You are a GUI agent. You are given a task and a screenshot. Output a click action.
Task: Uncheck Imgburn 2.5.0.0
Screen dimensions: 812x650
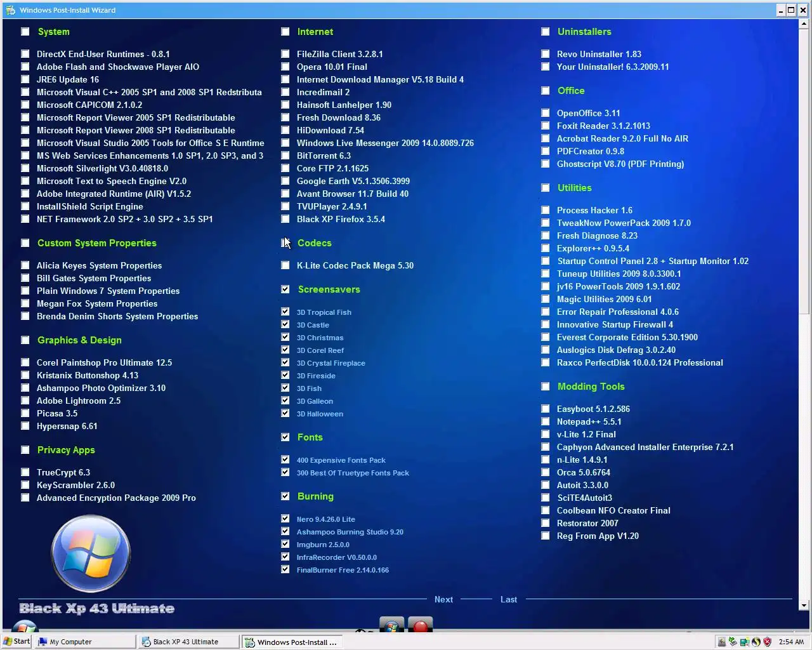pyautogui.click(x=285, y=544)
